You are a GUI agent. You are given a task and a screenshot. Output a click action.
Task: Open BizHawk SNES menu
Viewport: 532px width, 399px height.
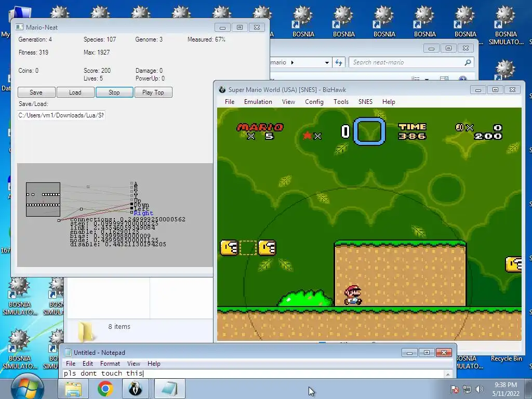pyautogui.click(x=365, y=102)
